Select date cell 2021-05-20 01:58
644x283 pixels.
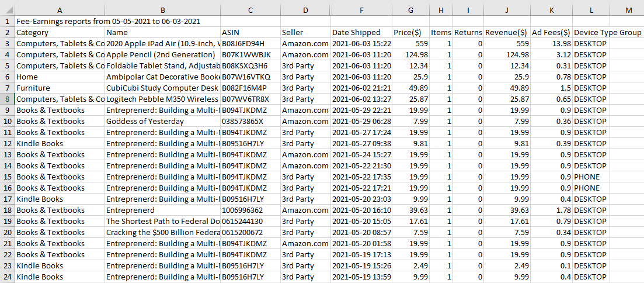click(x=361, y=243)
